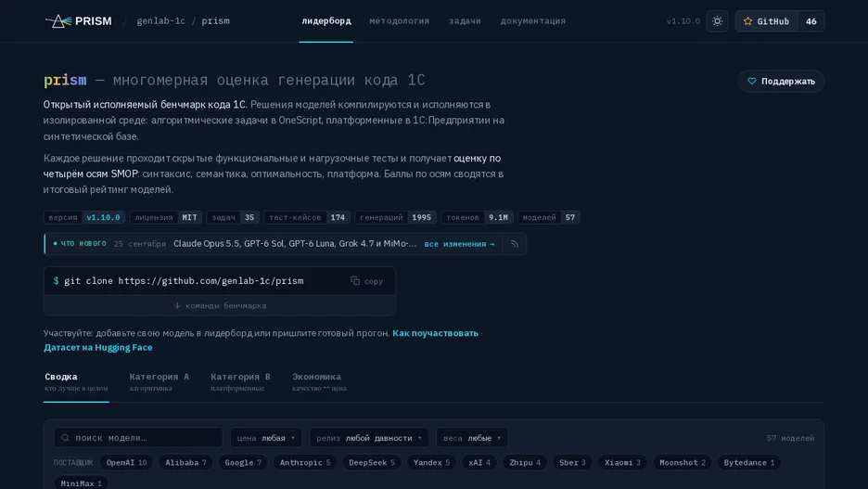Click the GitHub star icon
Image resolution: width=868 pixels, height=489 pixels.
pos(747,21)
